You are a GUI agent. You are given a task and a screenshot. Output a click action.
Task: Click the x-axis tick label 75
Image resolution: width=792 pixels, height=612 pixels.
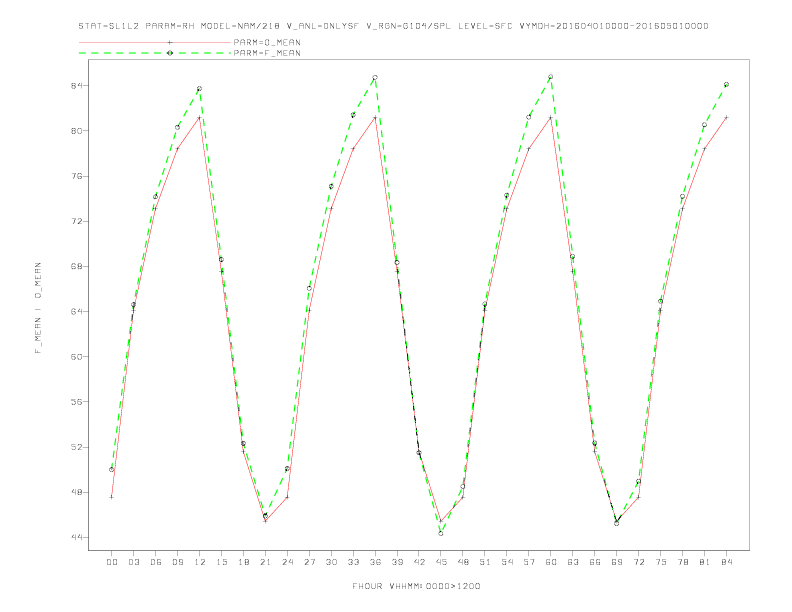click(661, 562)
